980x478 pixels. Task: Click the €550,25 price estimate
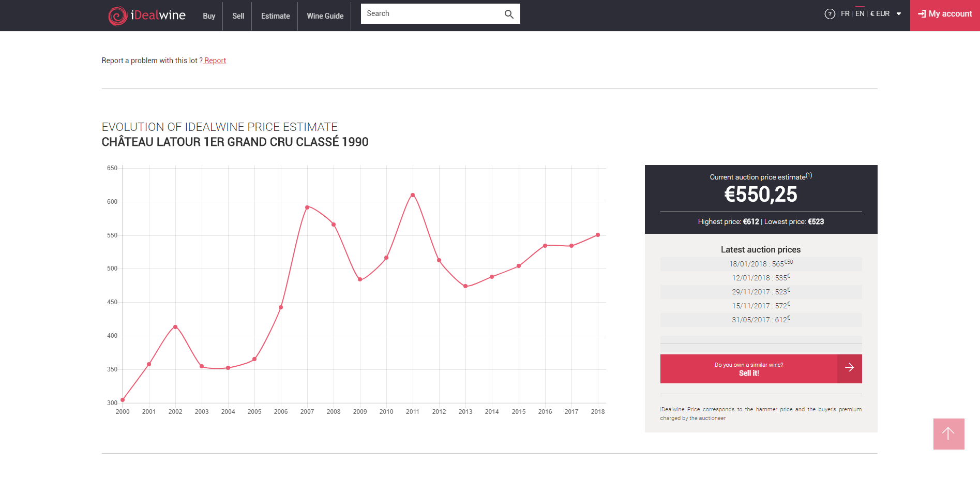761,195
